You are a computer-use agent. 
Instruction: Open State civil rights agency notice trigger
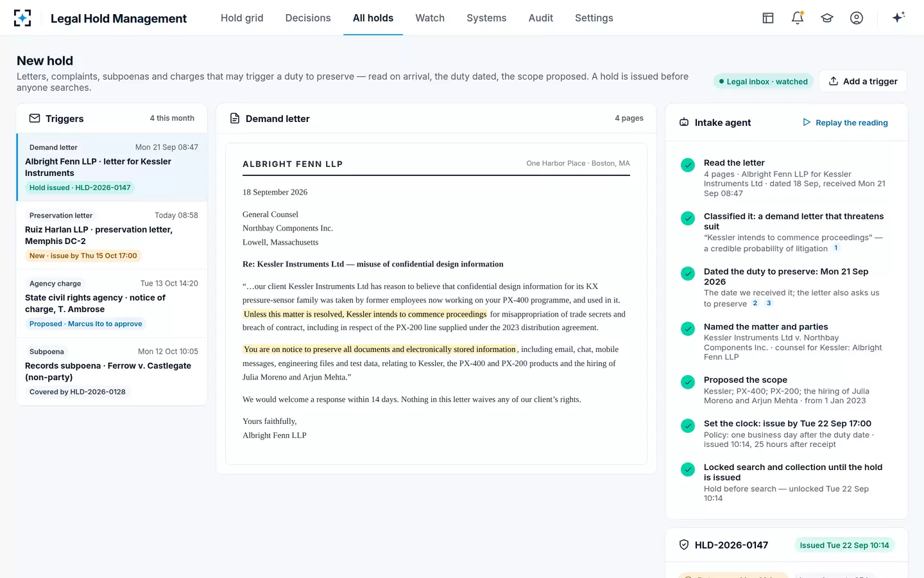[x=112, y=303]
